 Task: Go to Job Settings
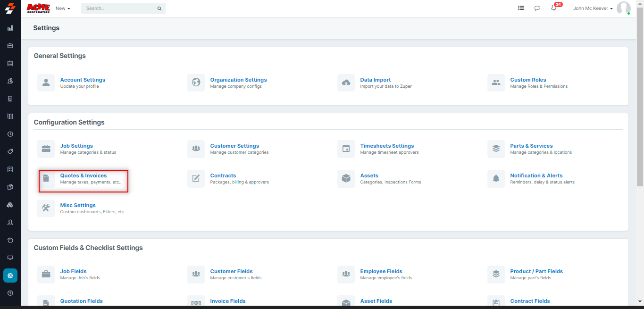[76, 146]
